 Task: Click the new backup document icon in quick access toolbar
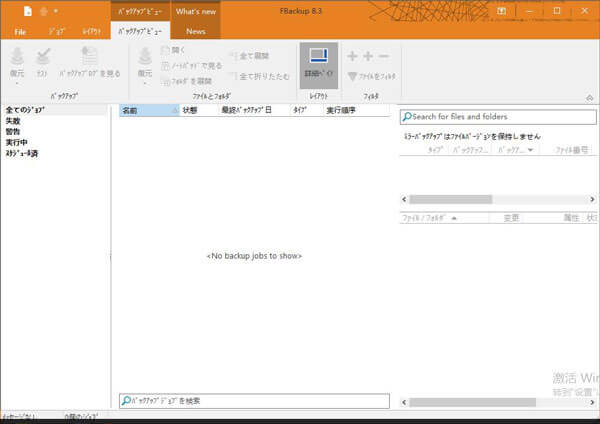tap(28, 11)
